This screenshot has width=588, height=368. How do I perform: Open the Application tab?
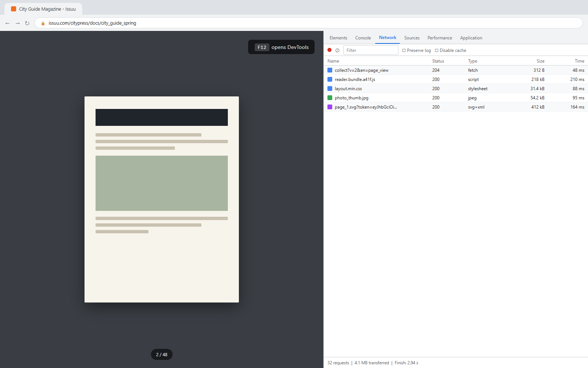[471, 38]
